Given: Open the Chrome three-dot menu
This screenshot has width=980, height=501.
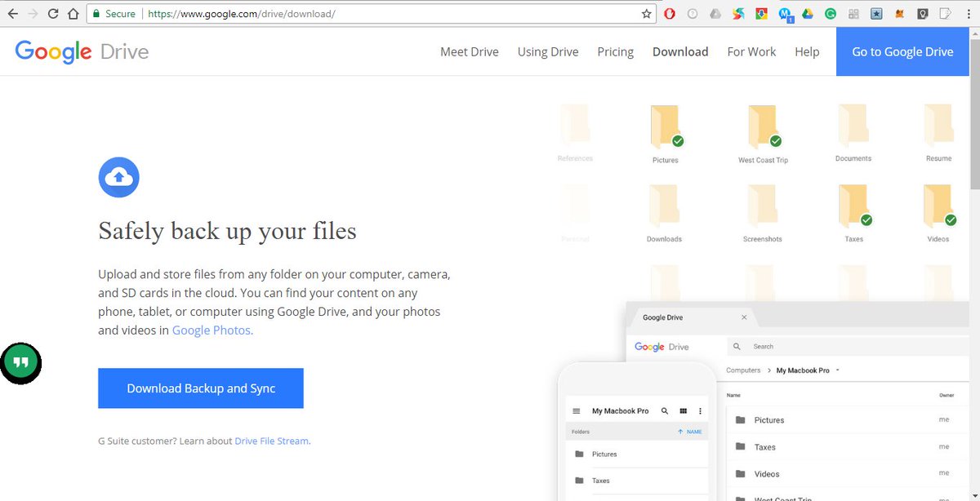Looking at the screenshot, I should pos(968,14).
